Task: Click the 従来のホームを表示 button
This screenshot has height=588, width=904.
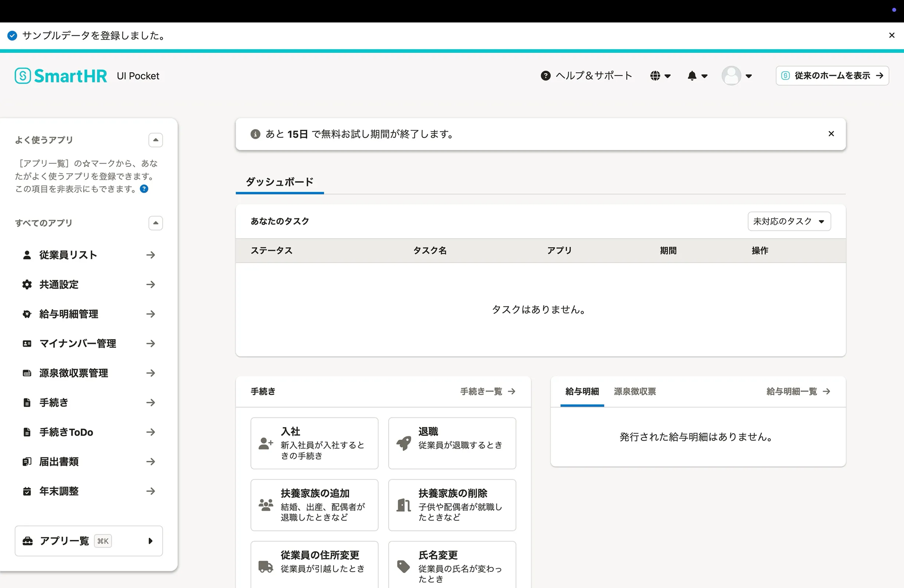Action: tap(832, 76)
